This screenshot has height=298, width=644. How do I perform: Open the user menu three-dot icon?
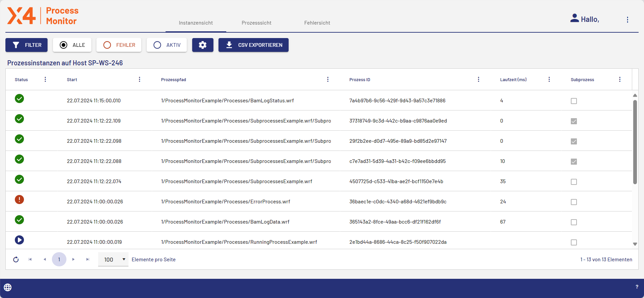[x=627, y=20]
